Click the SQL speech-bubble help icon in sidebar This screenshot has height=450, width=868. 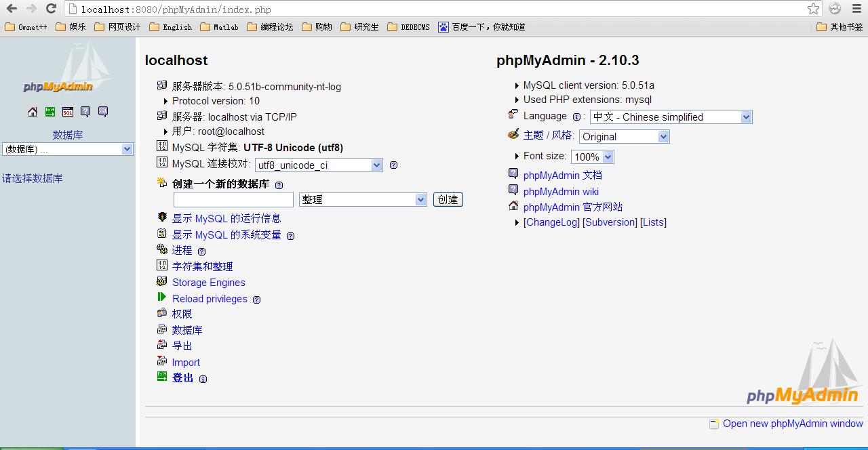(102, 111)
